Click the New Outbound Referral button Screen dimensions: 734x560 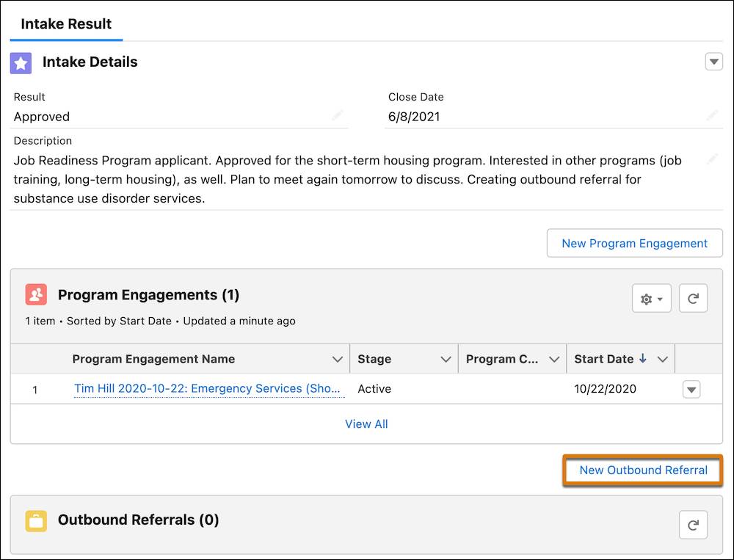click(x=643, y=470)
